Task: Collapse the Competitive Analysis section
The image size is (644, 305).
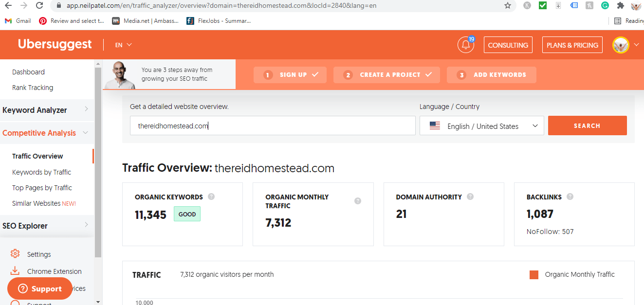Action: pyautogui.click(x=47, y=133)
